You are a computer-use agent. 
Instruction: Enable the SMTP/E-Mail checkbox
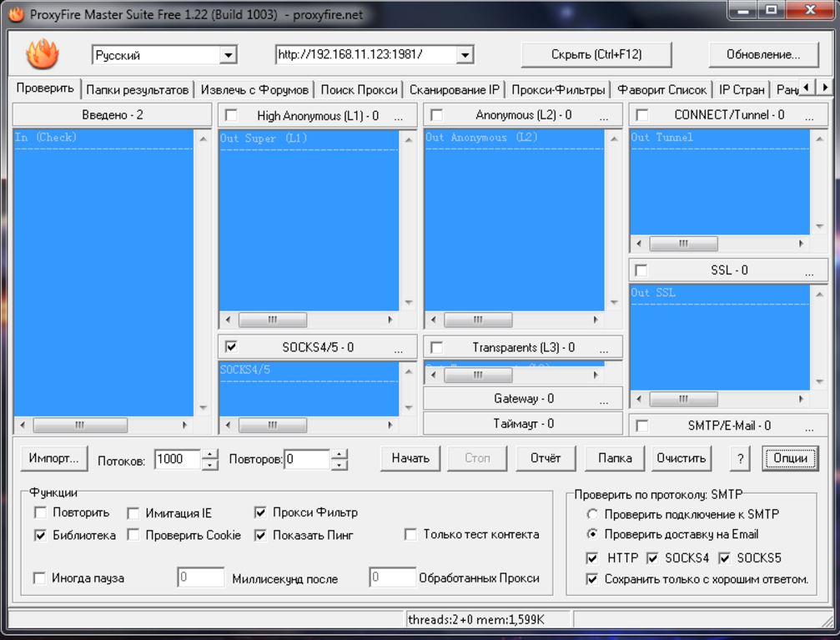(641, 426)
